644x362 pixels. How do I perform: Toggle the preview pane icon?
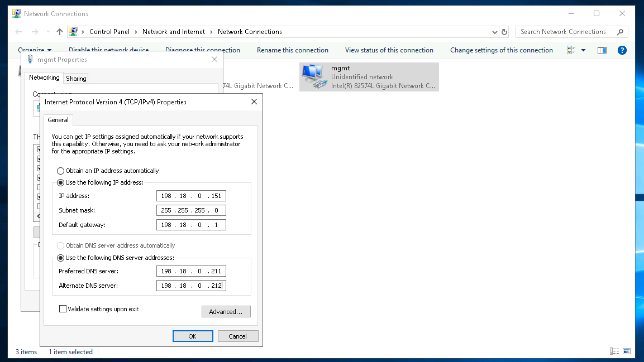click(602, 50)
